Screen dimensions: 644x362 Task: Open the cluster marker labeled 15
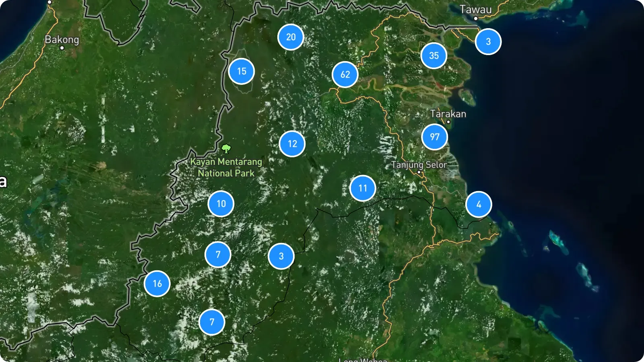(242, 71)
